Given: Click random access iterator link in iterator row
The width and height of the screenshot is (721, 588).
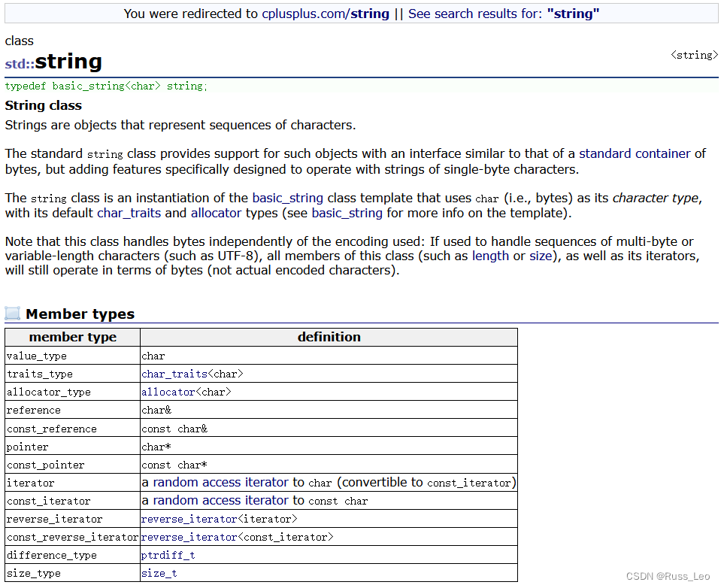Looking at the screenshot, I should coord(220,482).
